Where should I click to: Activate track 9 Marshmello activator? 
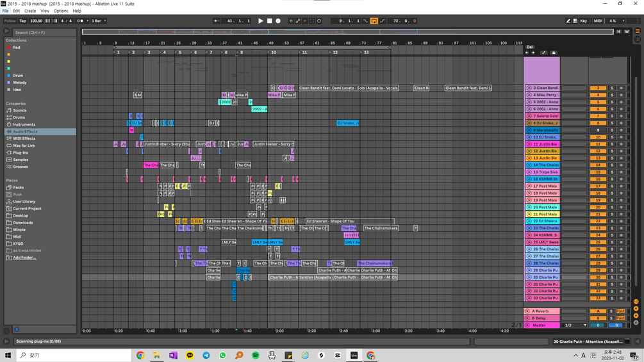coord(598,130)
